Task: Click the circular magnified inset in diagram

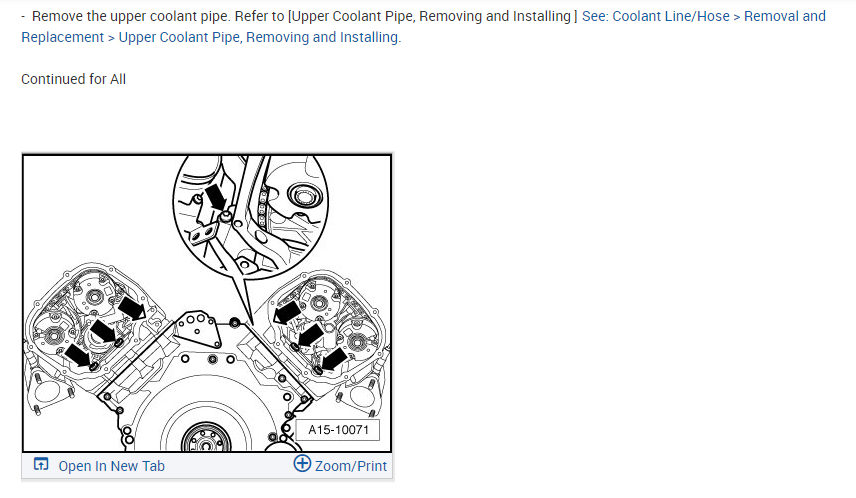Action: pyautogui.click(x=251, y=217)
